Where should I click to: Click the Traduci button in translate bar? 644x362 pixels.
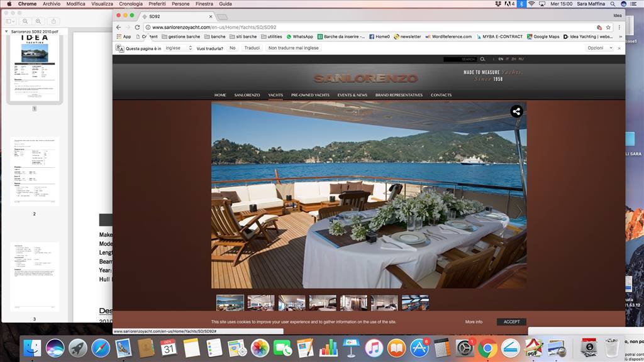coord(252,48)
